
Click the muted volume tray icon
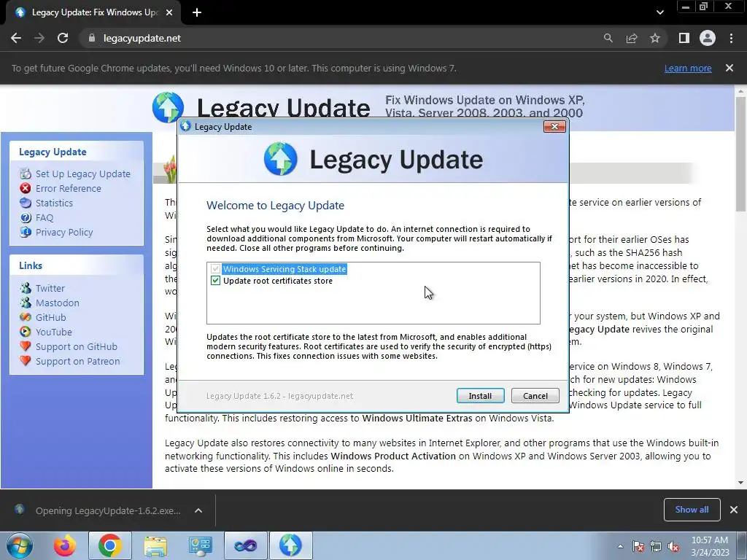[673, 546]
